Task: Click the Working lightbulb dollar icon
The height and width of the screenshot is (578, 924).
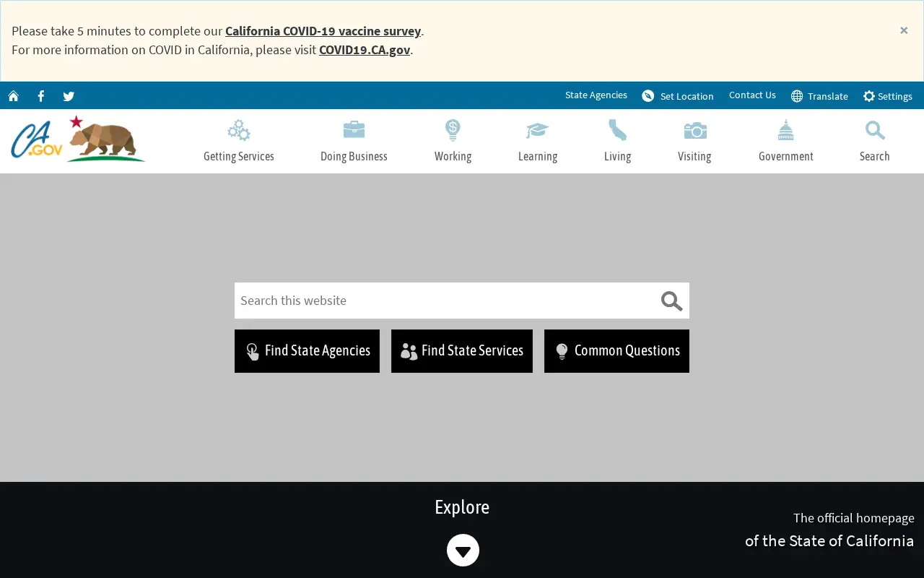Action: pyautogui.click(x=453, y=131)
